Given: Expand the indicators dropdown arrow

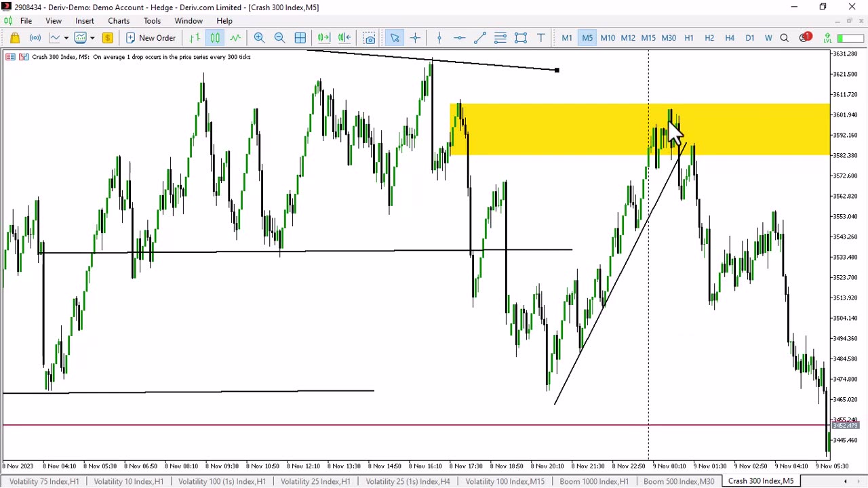Looking at the screenshot, I should pyautogui.click(x=66, y=38).
